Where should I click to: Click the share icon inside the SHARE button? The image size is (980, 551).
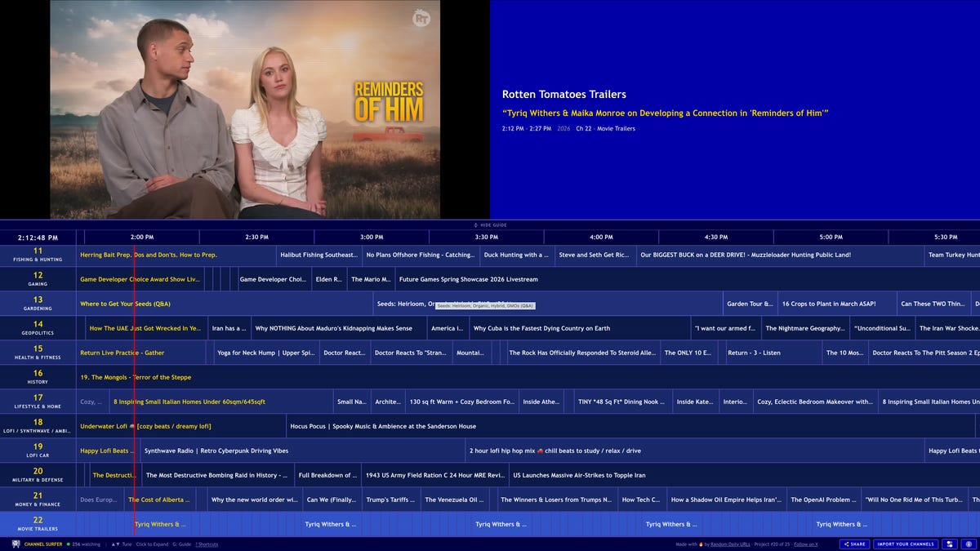click(x=847, y=544)
